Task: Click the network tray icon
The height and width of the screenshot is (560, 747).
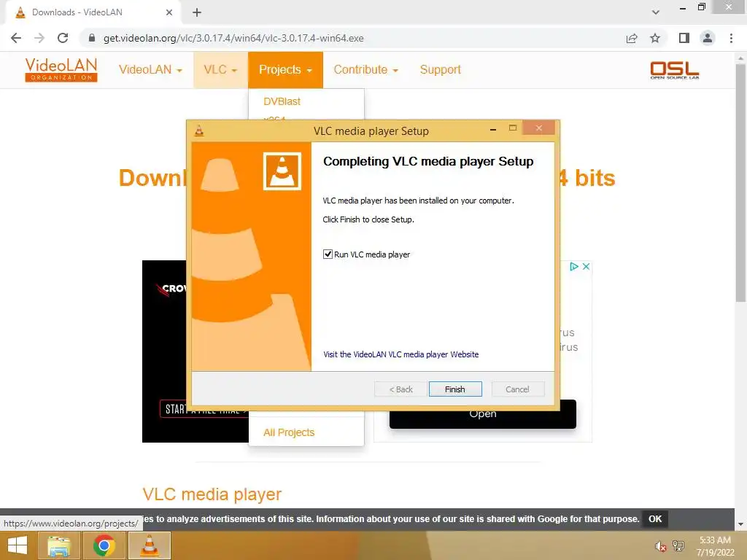Action: click(678, 546)
